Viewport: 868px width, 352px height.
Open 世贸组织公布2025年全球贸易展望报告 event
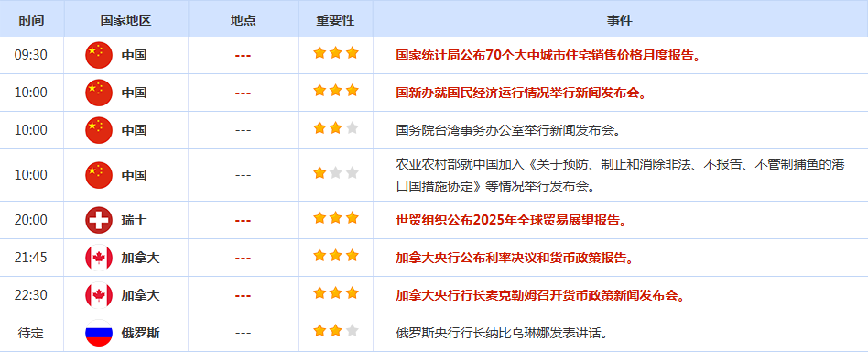pyautogui.click(x=512, y=220)
